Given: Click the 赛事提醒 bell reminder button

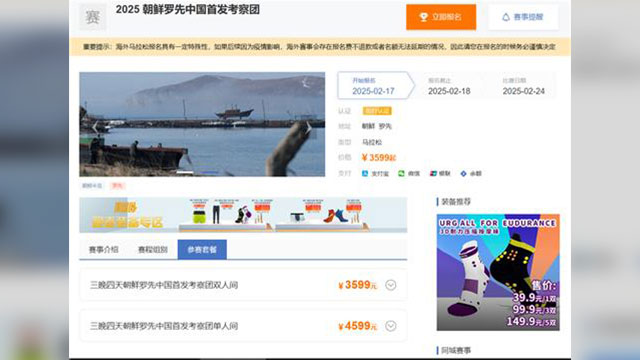Looking at the screenshot, I should coord(523,17).
